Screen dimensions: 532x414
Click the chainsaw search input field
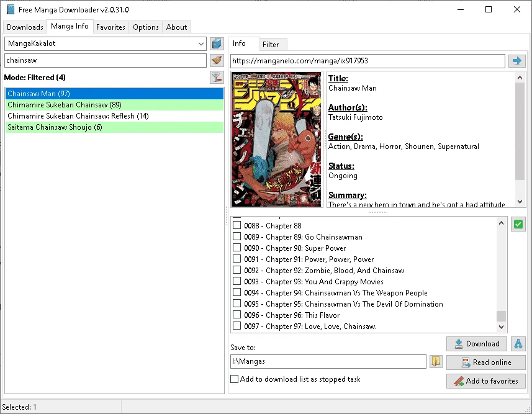[105, 60]
